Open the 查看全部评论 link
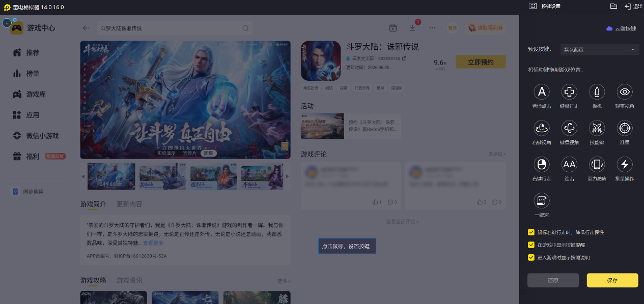The height and width of the screenshot is (304, 644). coord(402,222)
